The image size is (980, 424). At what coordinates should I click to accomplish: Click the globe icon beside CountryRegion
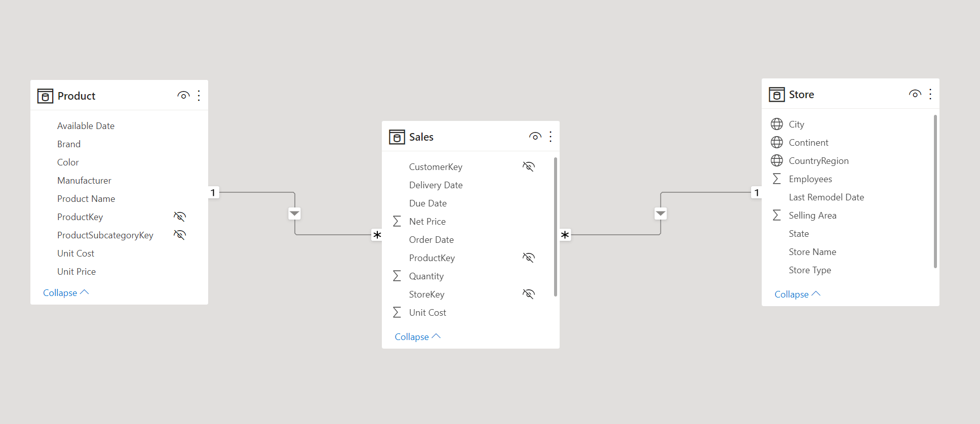[776, 160]
